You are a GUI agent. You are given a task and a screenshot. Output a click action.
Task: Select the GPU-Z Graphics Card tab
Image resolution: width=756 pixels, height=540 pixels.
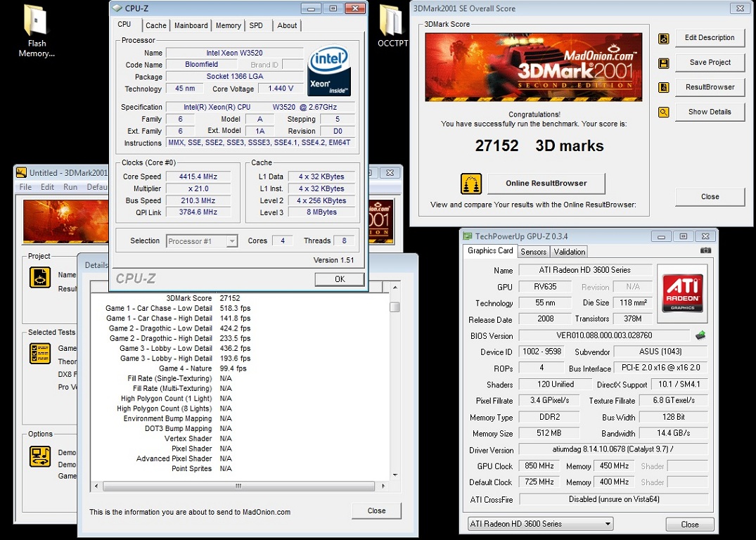pos(490,251)
